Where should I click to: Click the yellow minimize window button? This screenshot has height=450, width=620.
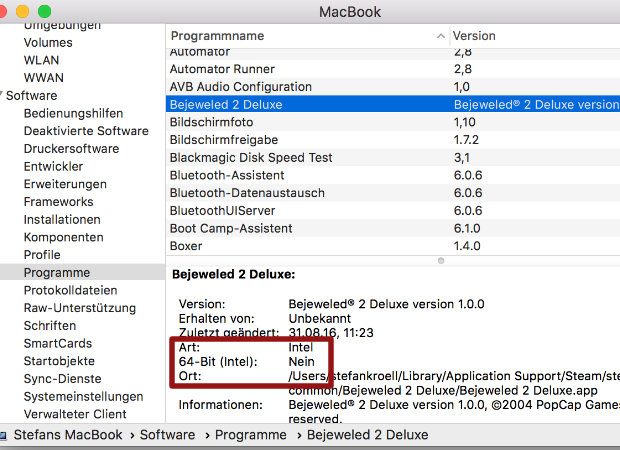pos(23,11)
